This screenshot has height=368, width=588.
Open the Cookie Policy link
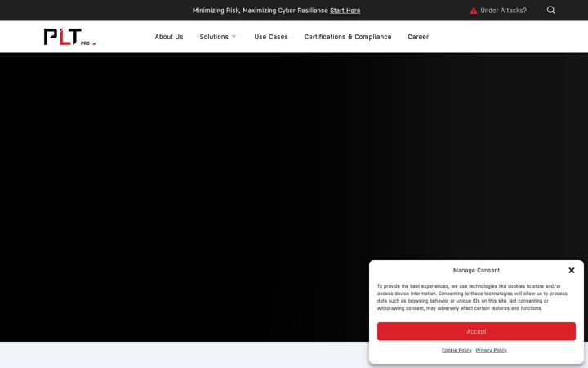[x=457, y=350]
